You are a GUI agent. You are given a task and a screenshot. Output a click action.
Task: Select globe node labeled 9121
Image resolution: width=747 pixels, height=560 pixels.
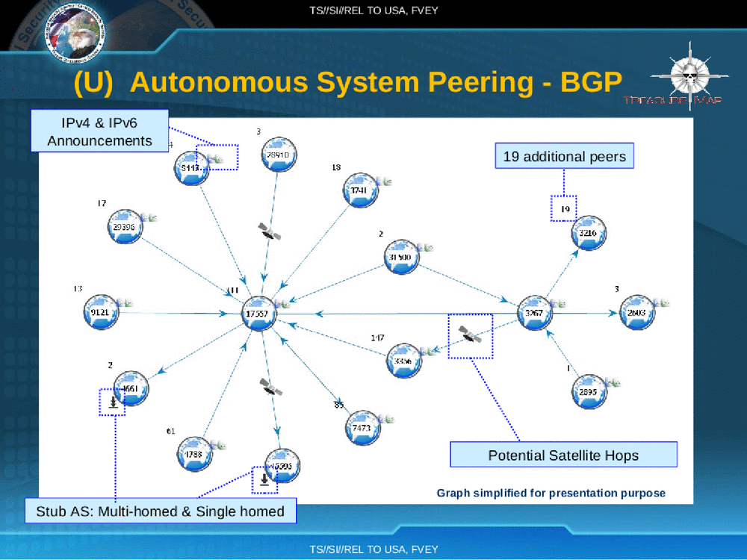pos(101,312)
